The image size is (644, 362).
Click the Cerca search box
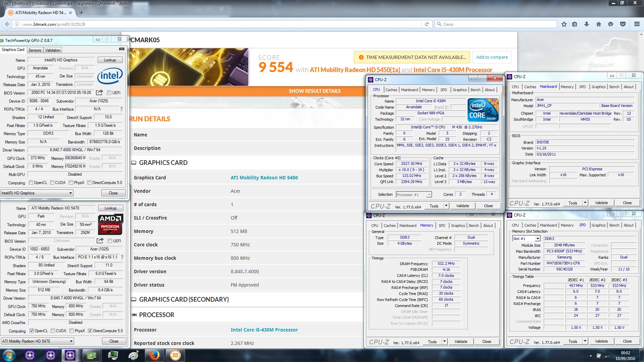point(496,24)
